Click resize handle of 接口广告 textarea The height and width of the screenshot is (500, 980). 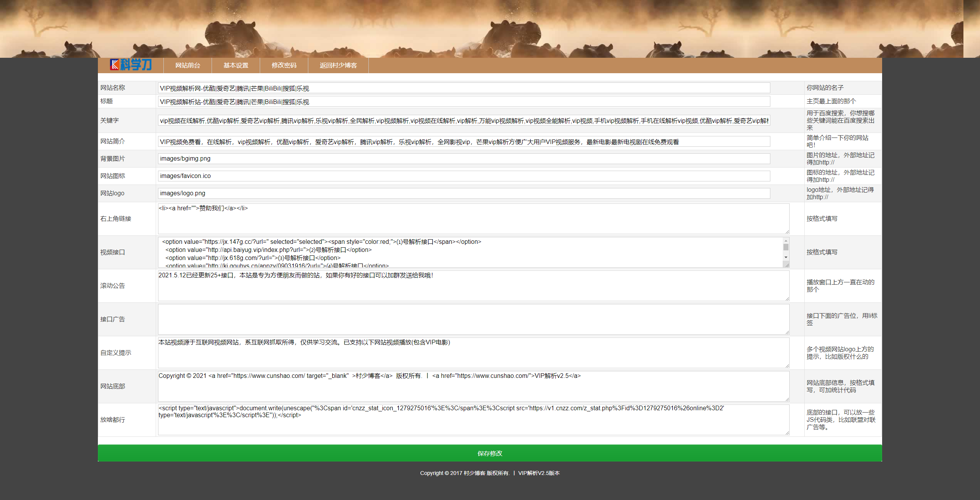point(787,332)
